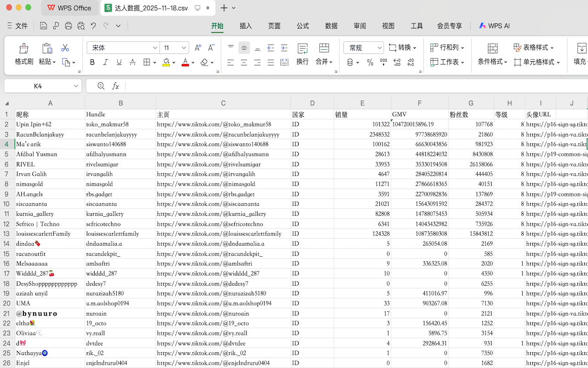Click the percent style icon
Viewport: 588px width, 368px height.
tap(370, 62)
